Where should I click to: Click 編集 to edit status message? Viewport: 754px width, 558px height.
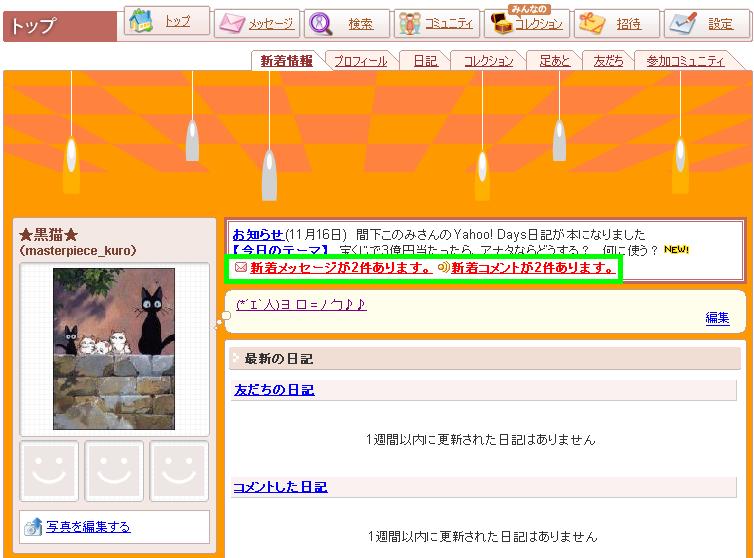717,318
